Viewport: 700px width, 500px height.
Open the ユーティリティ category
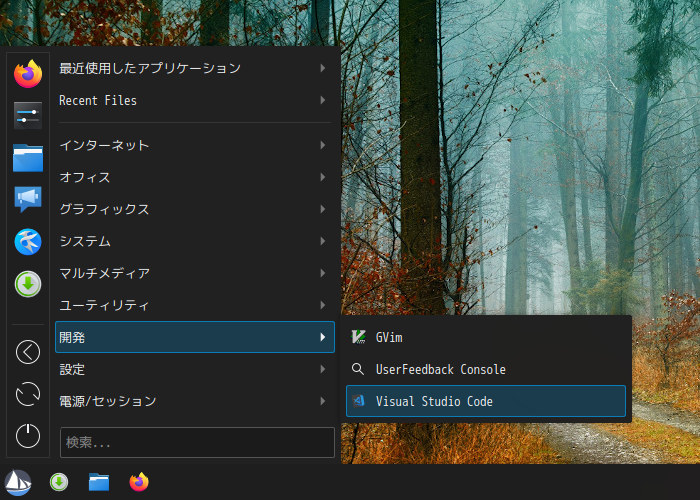[195, 305]
